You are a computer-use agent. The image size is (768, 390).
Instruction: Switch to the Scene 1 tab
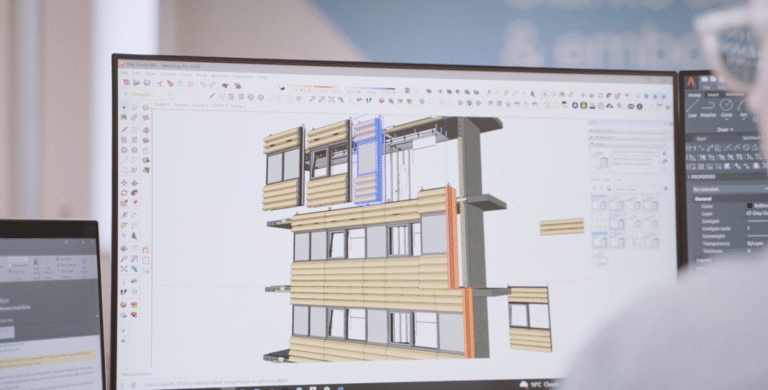162,104
